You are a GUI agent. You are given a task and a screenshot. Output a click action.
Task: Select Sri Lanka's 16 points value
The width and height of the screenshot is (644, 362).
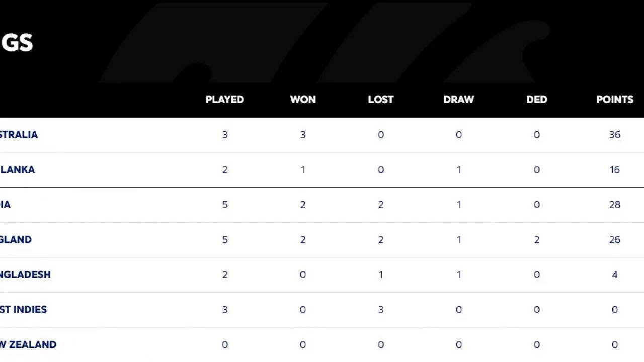pyautogui.click(x=614, y=169)
